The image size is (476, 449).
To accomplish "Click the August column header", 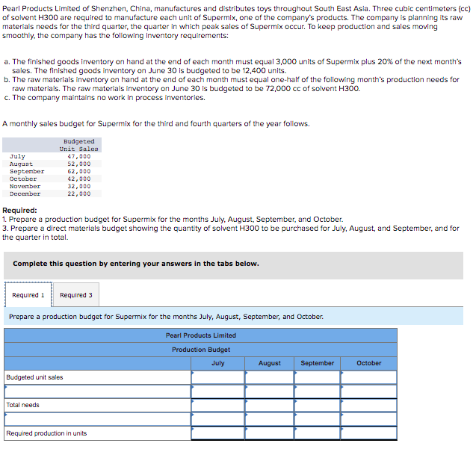I will [x=269, y=363].
